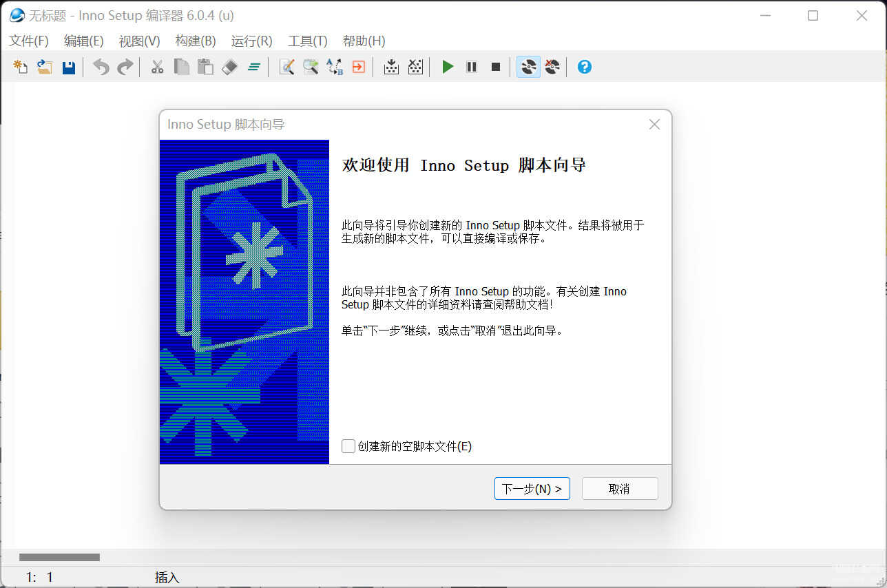Click the black Stop square button
This screenshot has width=887, height=588.
[496, 67]
